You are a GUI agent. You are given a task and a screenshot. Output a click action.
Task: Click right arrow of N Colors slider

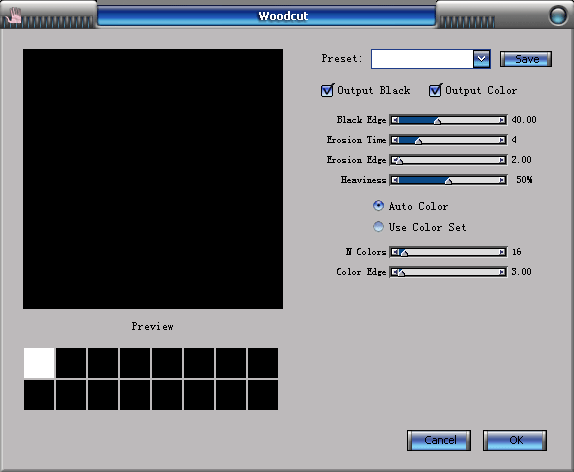point(502,252)
